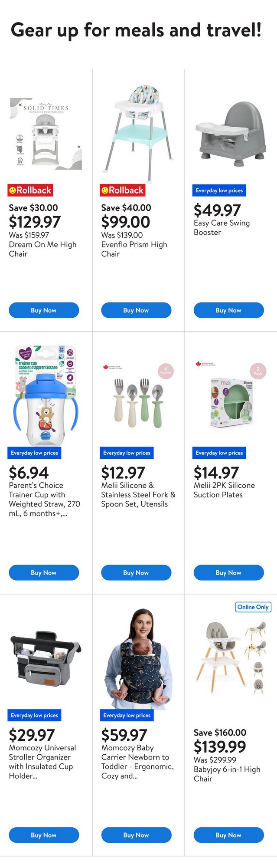Viewport: 277px width, 868px height.
Task: Click the Rollback badge on Evenflo Prism
Action: (x=123, y=190)
